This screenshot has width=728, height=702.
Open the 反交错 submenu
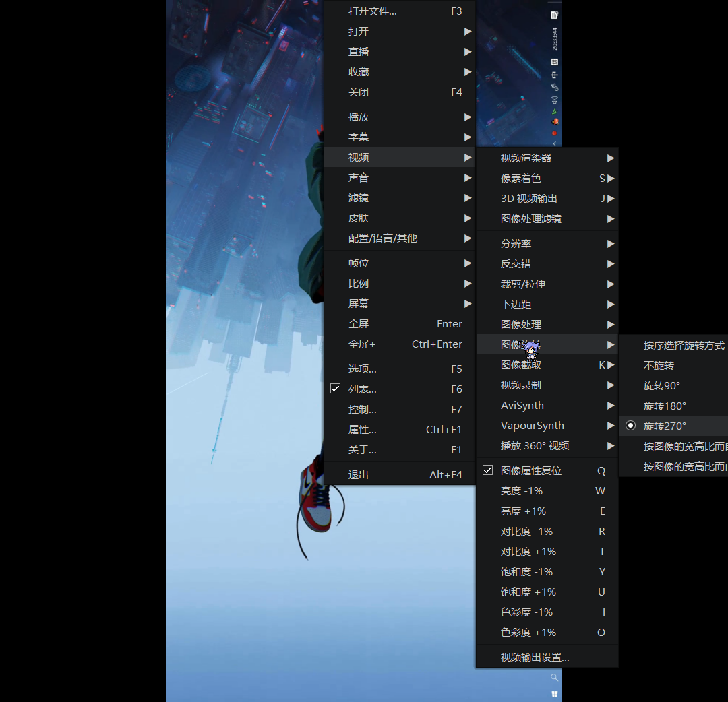547,264
